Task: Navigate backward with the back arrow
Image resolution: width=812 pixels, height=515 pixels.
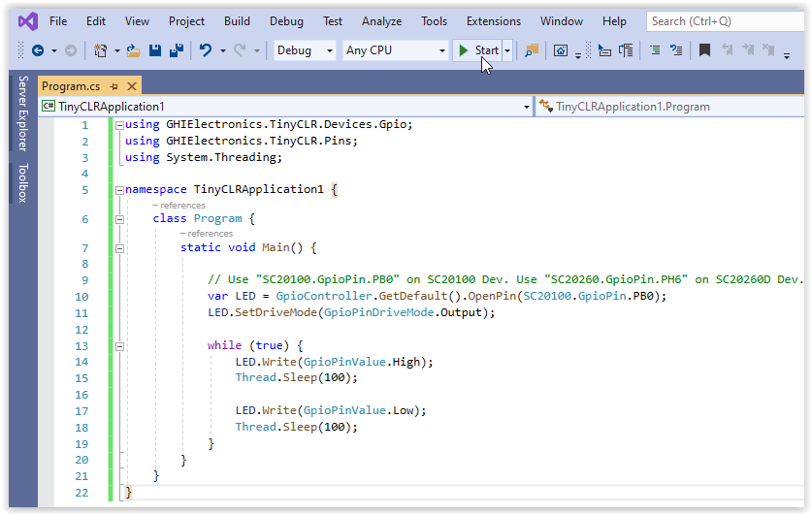Action: click(x=37, y=50)
